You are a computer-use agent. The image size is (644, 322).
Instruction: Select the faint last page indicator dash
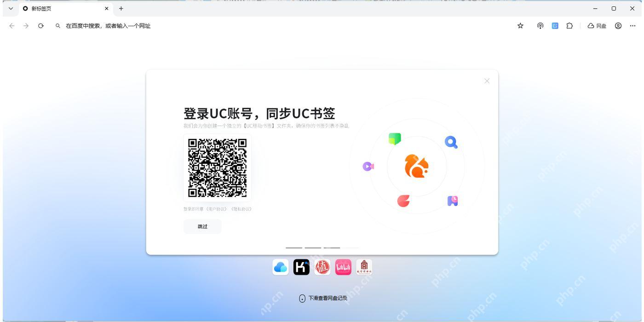point(351,247)
